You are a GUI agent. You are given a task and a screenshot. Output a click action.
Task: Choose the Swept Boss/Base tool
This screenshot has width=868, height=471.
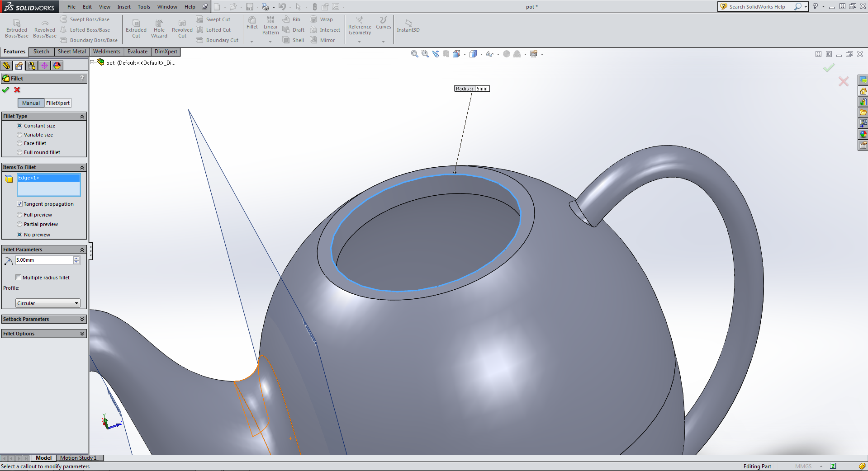85,19
